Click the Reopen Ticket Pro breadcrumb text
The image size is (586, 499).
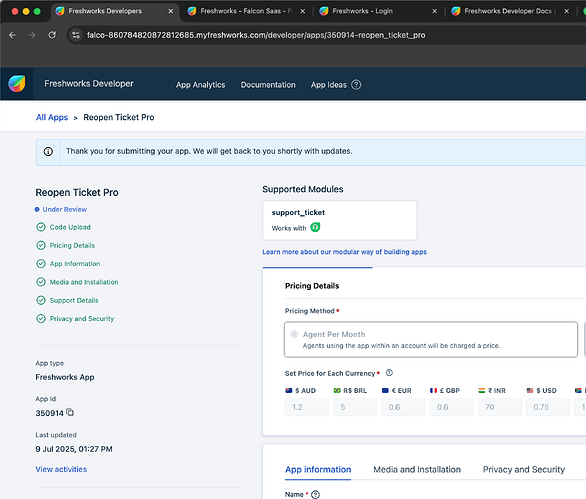[119, 117]
